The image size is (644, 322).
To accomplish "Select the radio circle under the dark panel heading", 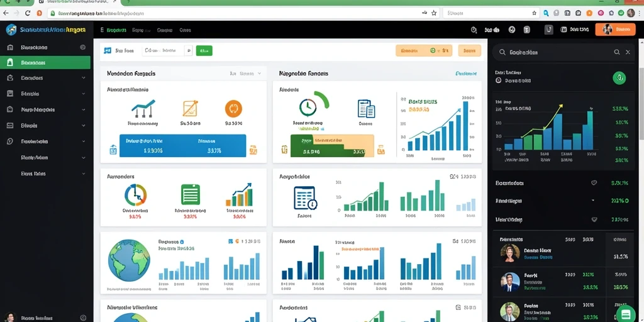I will click(498, 80).
